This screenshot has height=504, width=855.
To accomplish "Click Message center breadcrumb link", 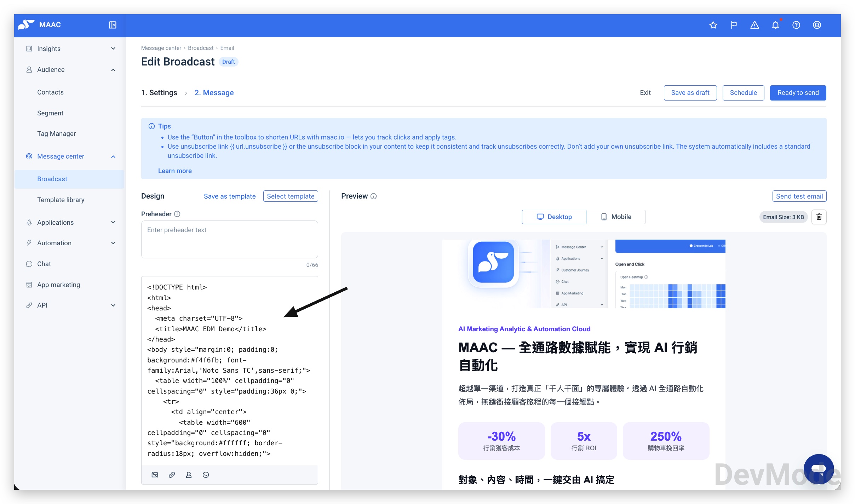I will pyautogui.click(x=161, y=48).
